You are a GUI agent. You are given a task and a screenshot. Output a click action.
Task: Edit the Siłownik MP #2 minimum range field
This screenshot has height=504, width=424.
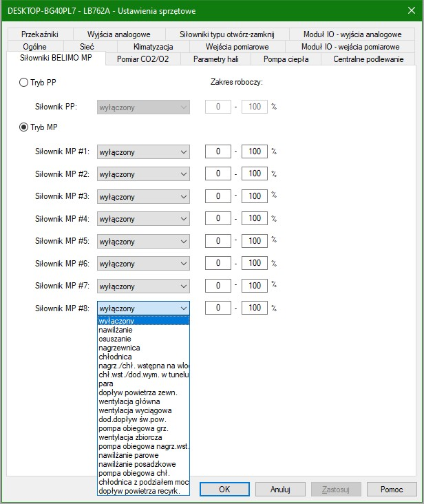[x=218, y=174]
